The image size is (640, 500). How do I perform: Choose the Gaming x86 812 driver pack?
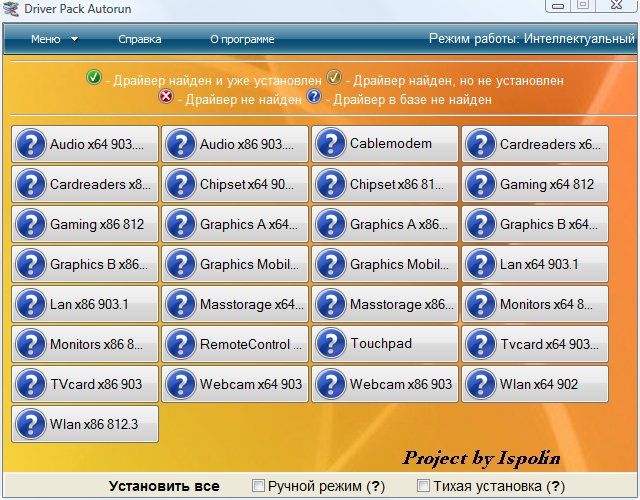tap(84, 225)
